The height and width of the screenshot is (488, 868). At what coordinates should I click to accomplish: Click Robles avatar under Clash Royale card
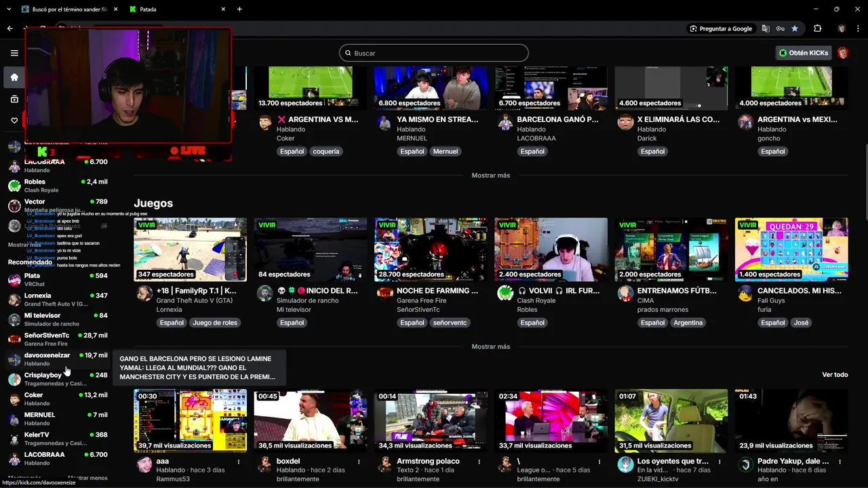(x=505, y=293)
